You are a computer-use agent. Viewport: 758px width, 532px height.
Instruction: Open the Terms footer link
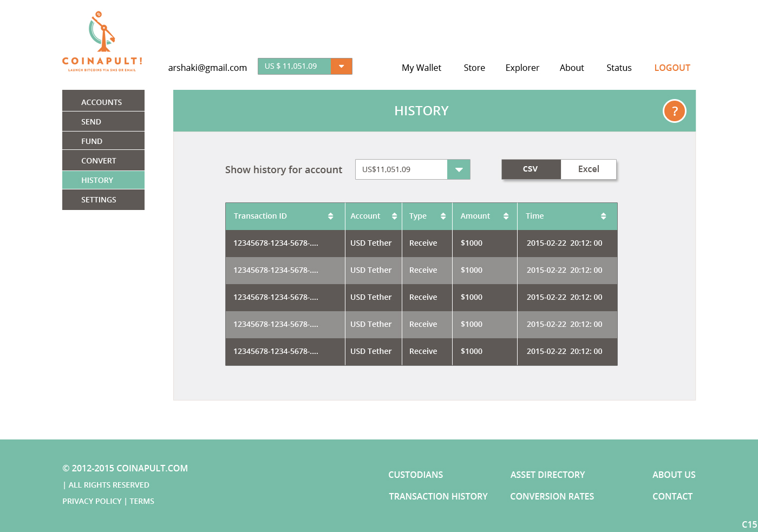coord(142,501)
